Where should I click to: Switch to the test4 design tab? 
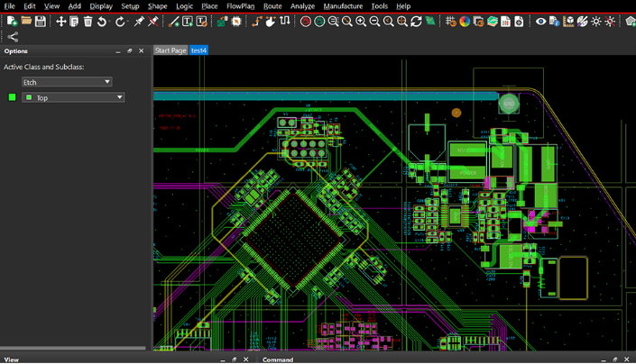pos(198,50)
